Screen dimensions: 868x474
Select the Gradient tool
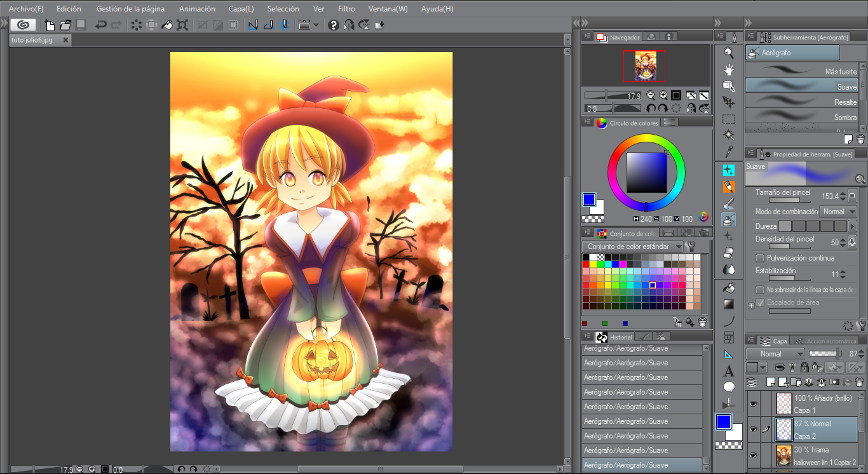729,304
